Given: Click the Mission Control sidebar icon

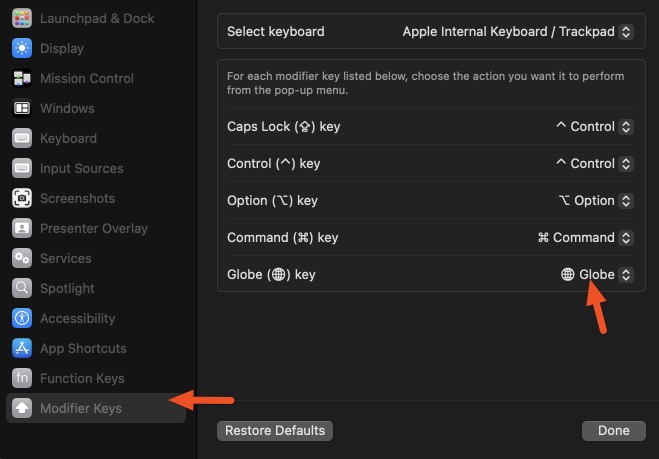Looking at the screenshot, I should (22, 78).
